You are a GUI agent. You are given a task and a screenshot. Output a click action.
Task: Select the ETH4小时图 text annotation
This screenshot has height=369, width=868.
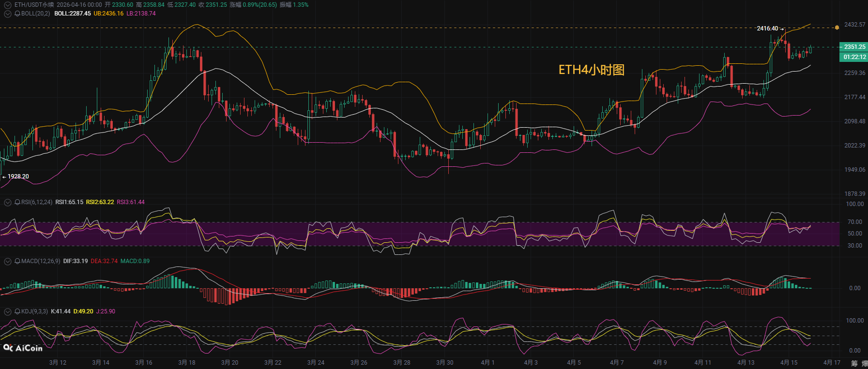pos(591,70)
